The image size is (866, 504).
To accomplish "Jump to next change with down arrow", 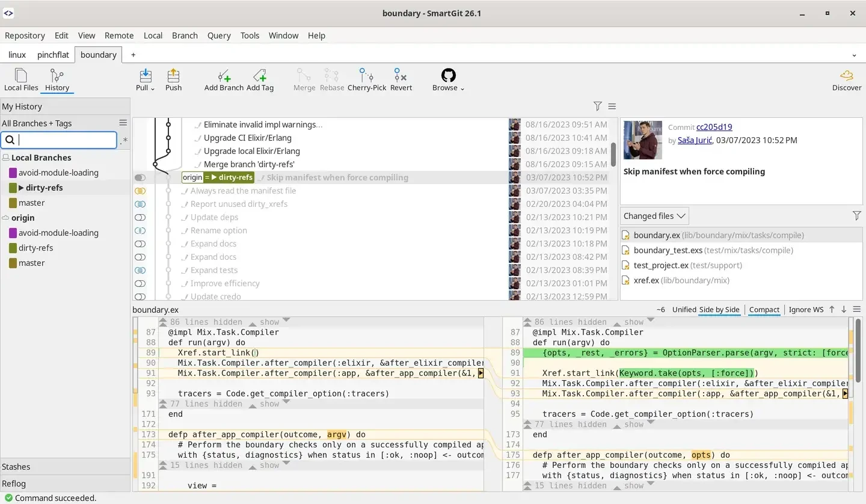I will coord(844,309).
